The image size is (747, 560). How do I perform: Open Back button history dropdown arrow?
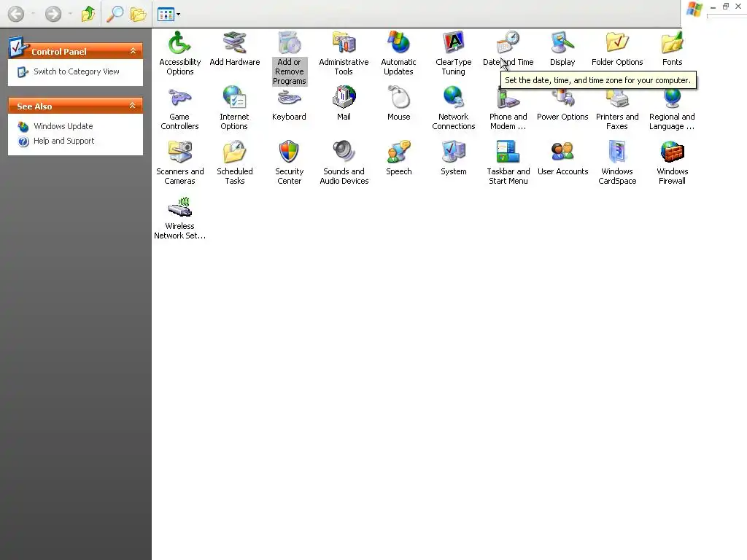pyautogui.click(x=33, y=14)
